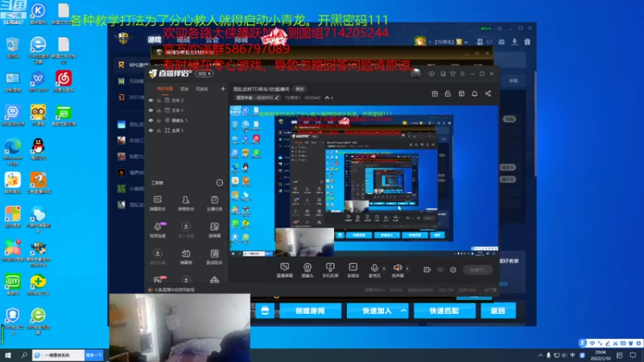644x362 pixels.
Task: Expand the 快速加入 up-arrow options
Action: click(404, 311)
